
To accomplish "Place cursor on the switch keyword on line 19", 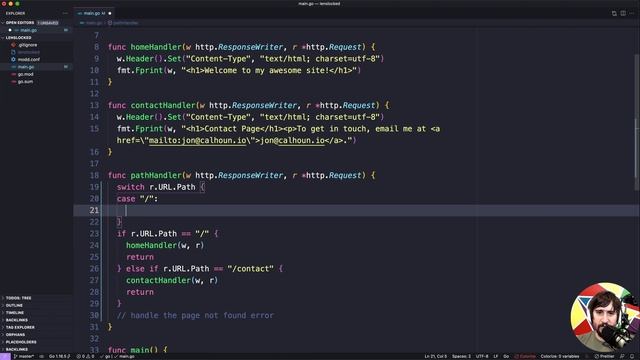I will click(131, 187).
